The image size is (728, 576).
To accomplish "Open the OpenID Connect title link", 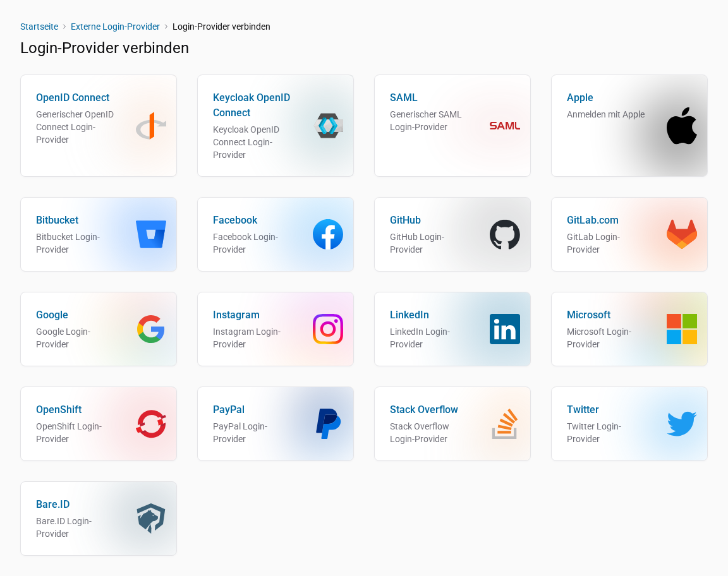I will point(73,97).
